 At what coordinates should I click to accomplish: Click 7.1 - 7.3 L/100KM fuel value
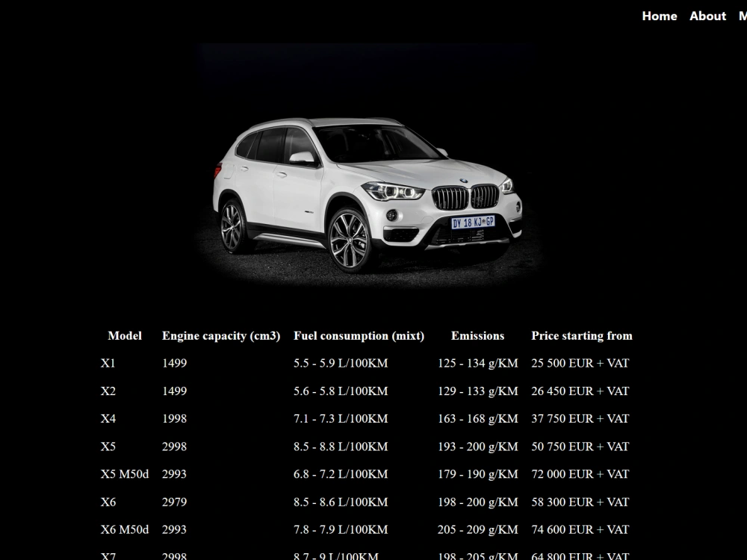[x=341, y=419]
